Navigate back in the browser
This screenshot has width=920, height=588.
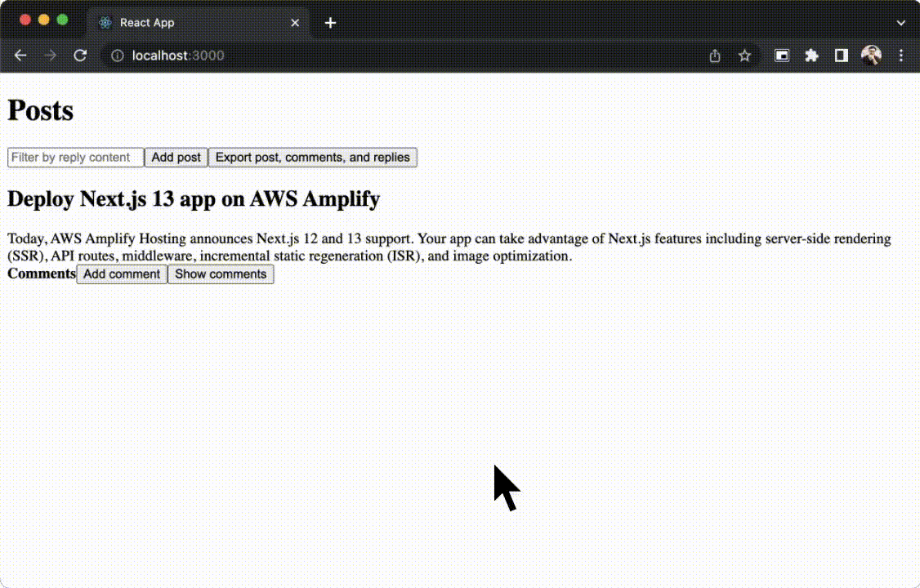(x=20, y=56)
